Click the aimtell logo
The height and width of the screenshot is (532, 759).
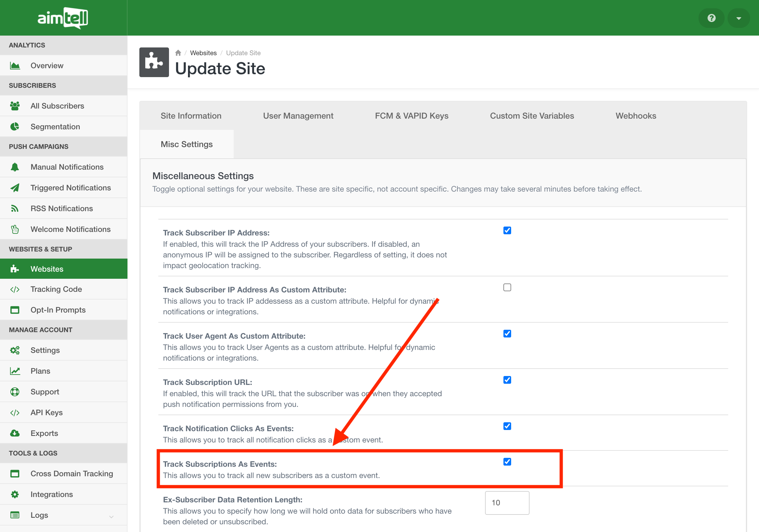pos(63,18)
